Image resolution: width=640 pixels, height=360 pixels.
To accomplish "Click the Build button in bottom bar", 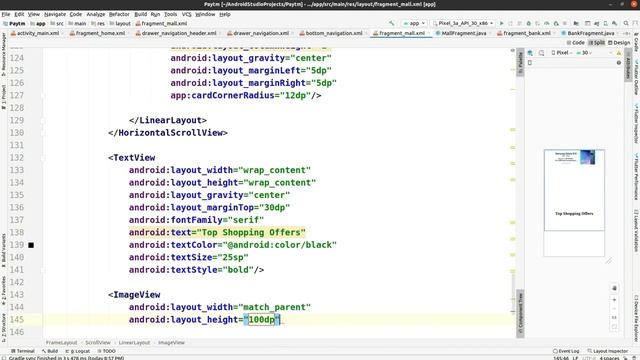I will tap(50, 351).
